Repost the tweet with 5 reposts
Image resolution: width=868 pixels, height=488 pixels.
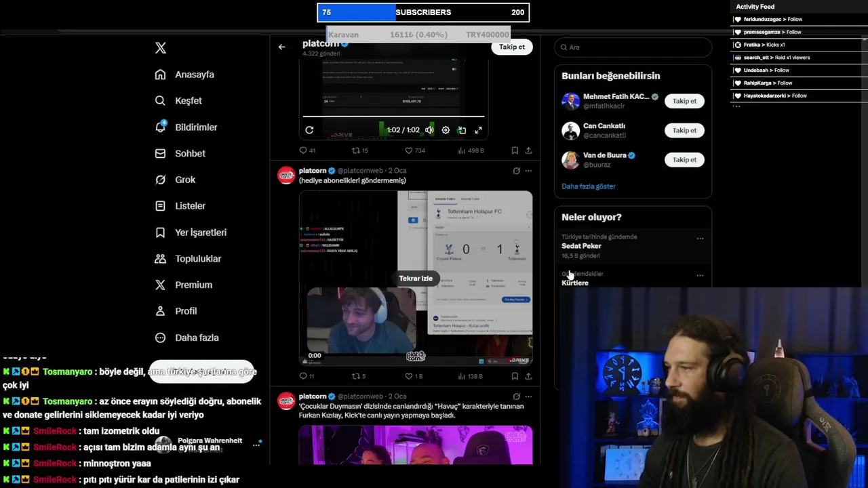pos(359,376)
